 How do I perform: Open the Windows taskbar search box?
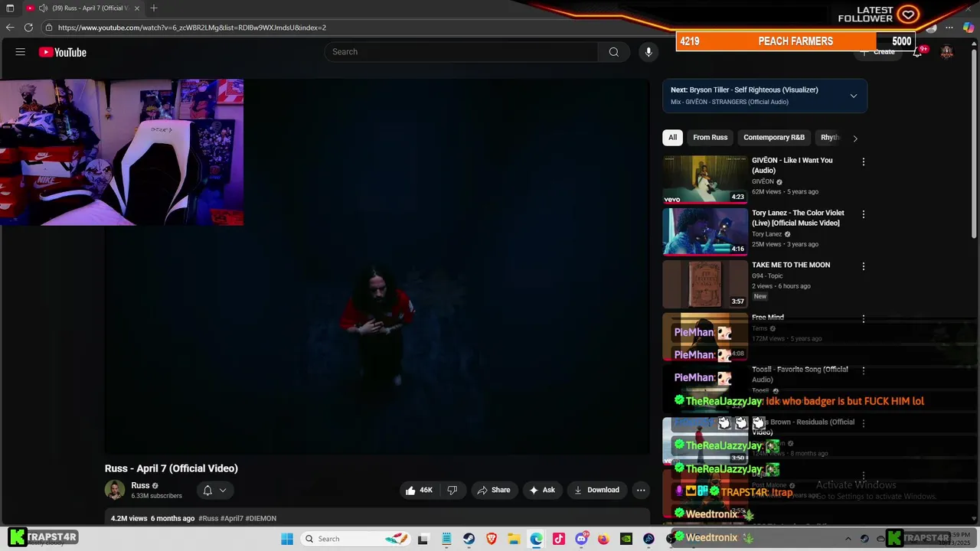(356, 539)
